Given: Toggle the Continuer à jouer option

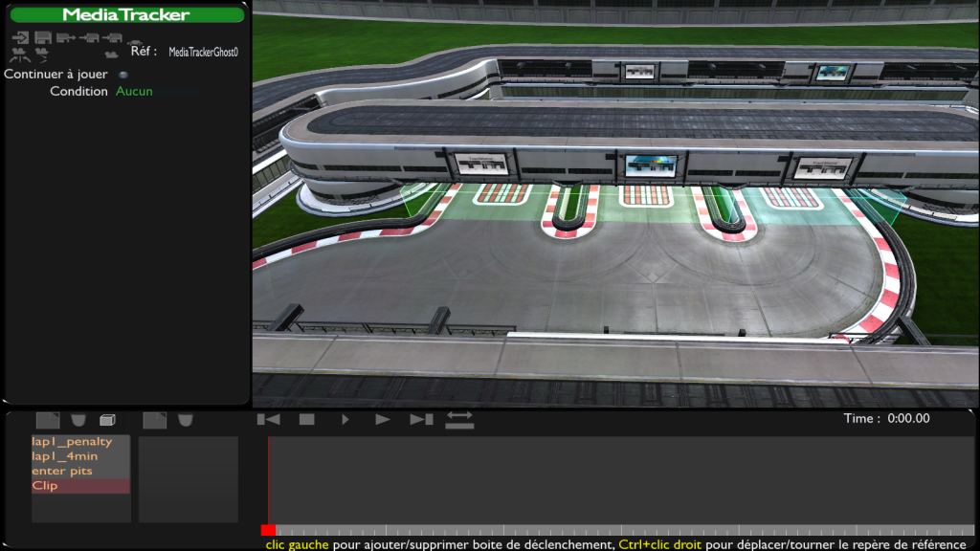Looking at the screenshot, I should [123, 75].
